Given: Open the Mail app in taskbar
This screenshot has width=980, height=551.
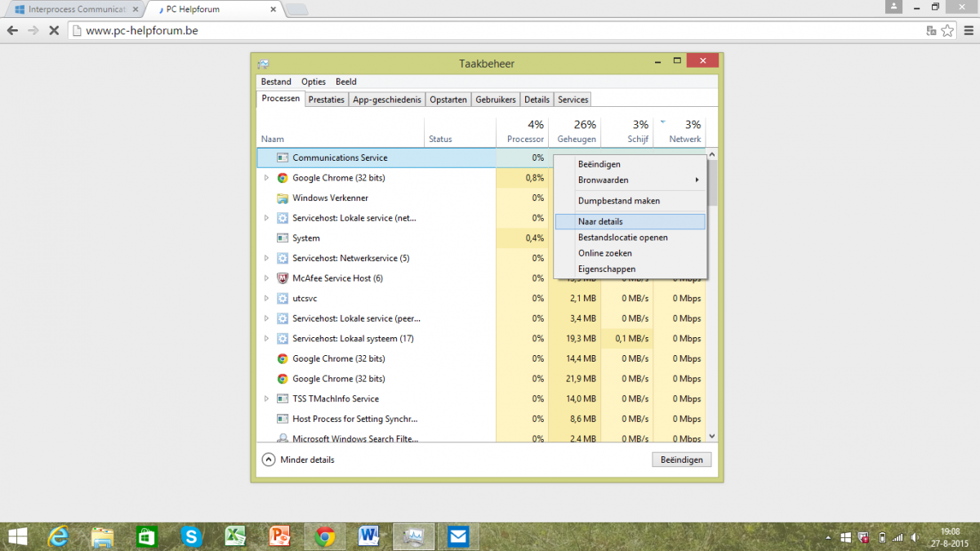Looking at the screenshot, I should [458, 535].
